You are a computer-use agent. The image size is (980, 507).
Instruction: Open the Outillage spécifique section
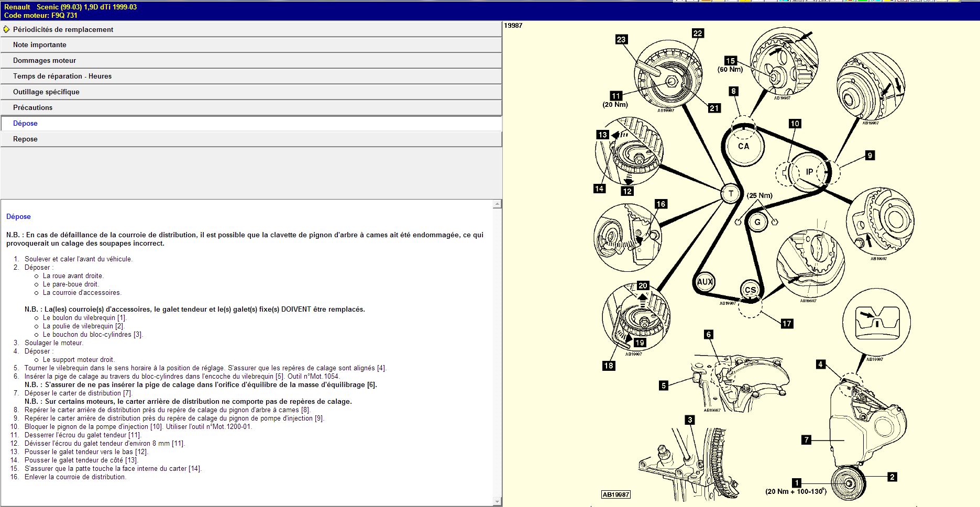[x=46, y=92]
